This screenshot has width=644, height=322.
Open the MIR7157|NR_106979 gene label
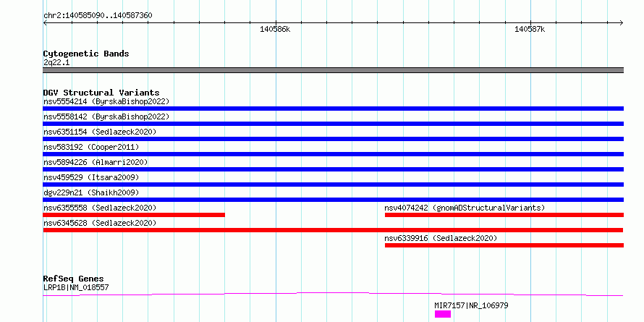click(x=472, y=305)
